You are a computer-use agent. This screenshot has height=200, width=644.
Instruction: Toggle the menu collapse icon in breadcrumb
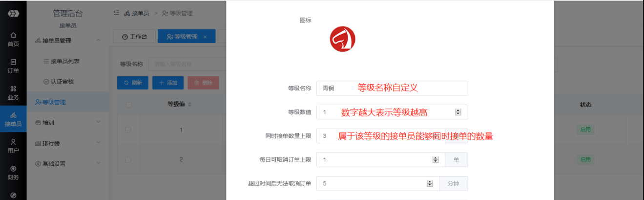pyautogui.click(x=116, y=13)
